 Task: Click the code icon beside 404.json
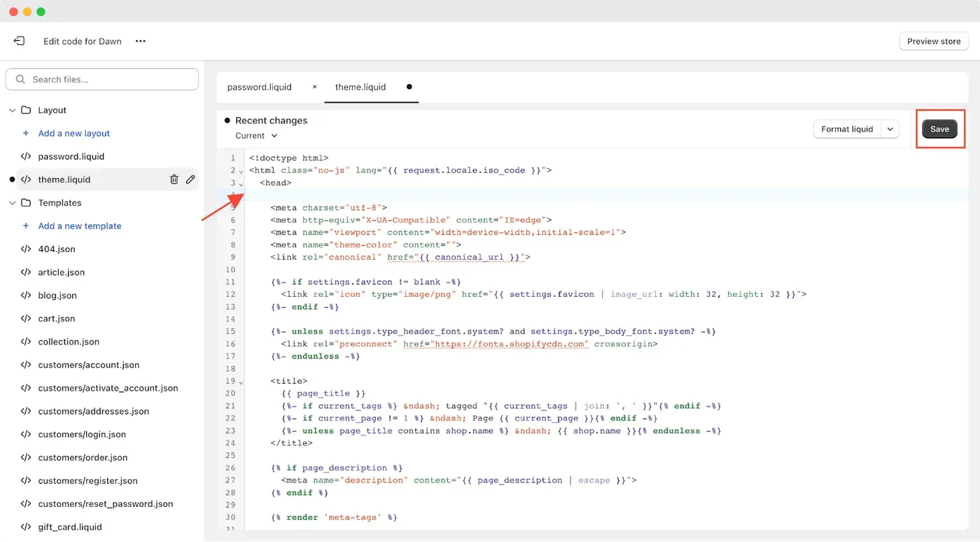pos(26,249)
